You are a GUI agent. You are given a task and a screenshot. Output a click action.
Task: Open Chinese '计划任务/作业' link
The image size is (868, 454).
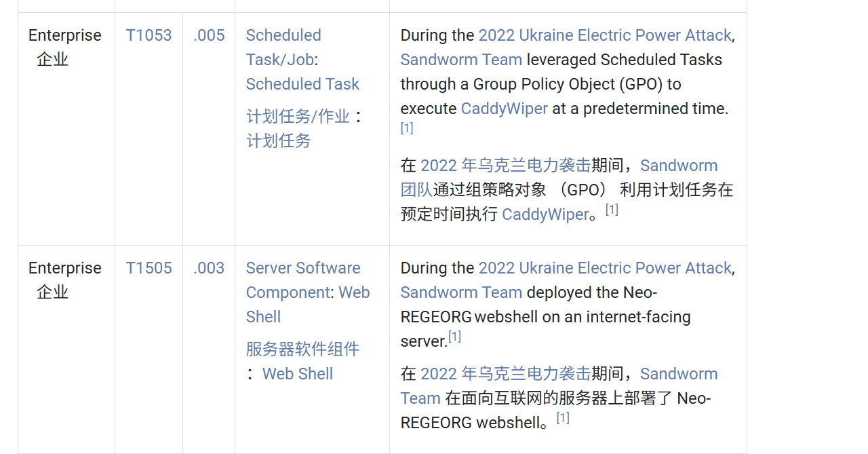(298, 116)
